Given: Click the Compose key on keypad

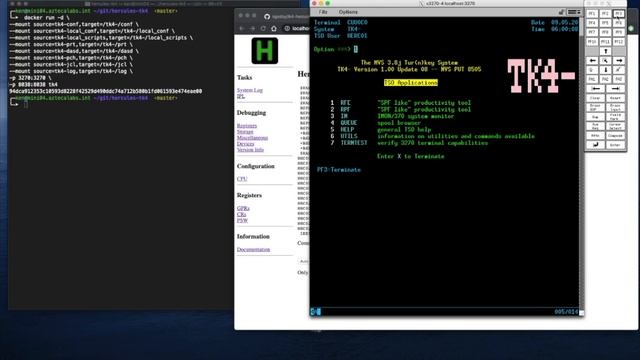Looking at the screenshot, I should click(616, 136).
